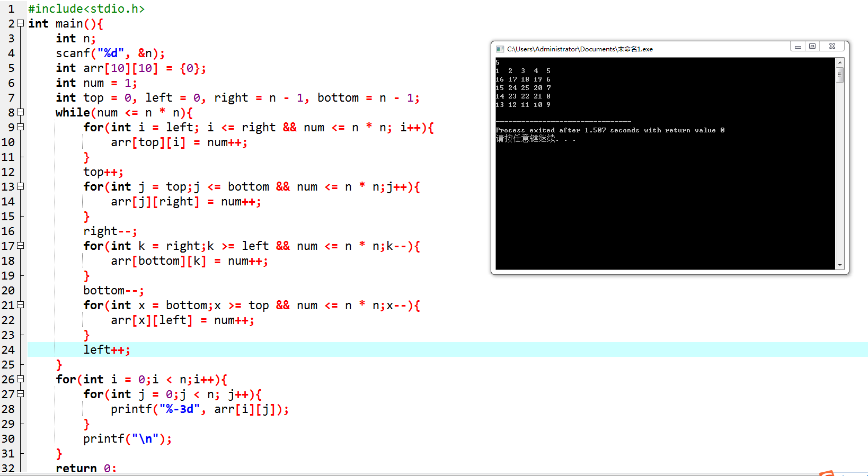Screen dimensions: 868x476
Task: Maximize the console window
Action: 812,47
